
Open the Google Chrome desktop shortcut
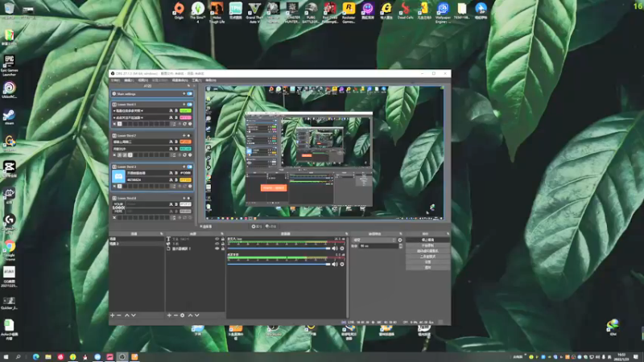10,250
